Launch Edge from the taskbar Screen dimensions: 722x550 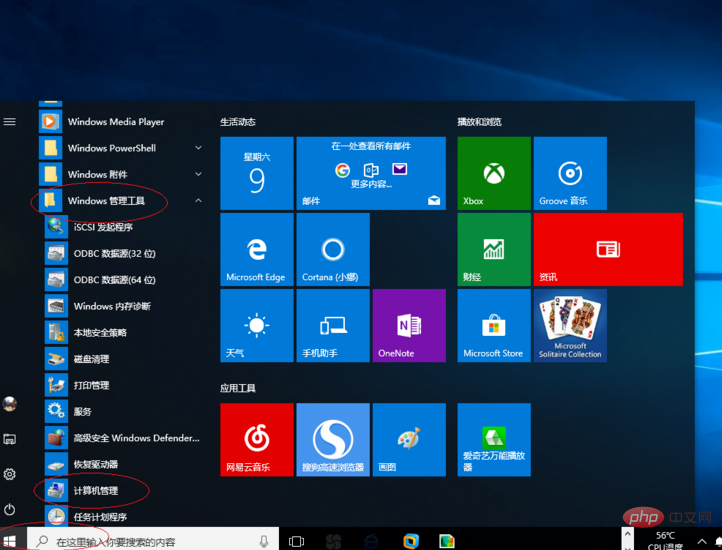point(372,541)
